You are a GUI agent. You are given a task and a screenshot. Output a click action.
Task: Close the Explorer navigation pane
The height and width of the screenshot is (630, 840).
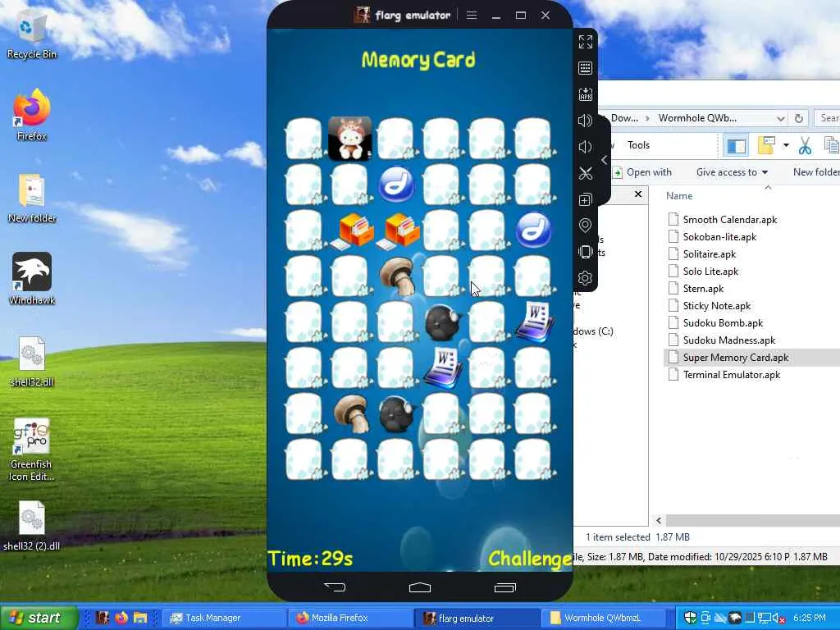[638, 194]
